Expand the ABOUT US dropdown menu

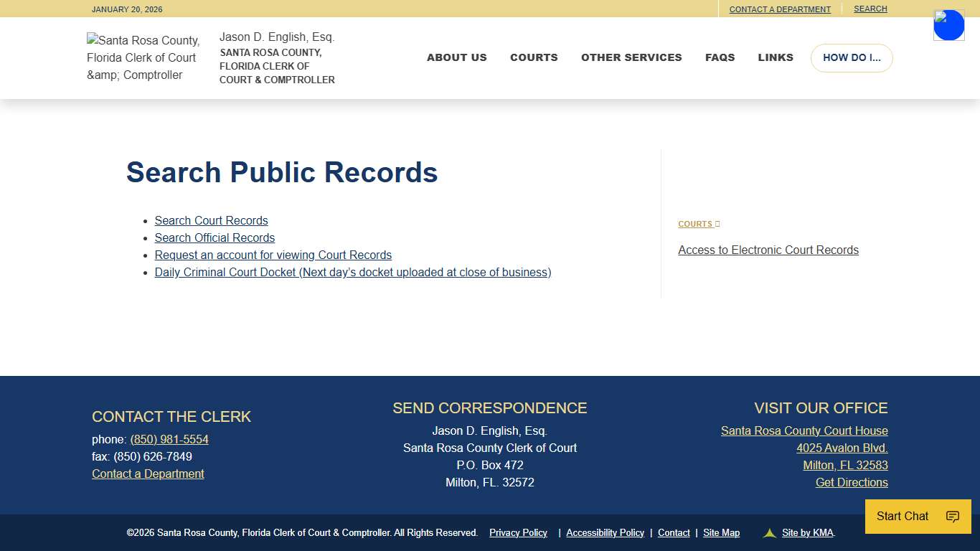(456, 57)
